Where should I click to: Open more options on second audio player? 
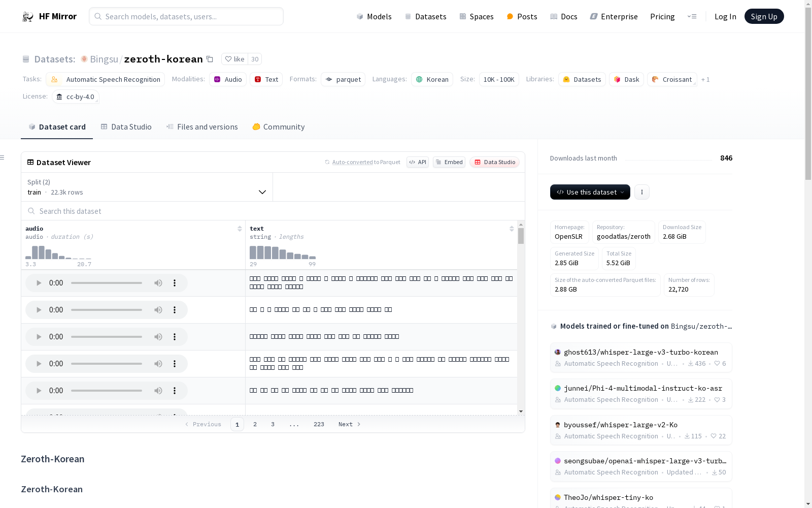[x=175, y=310]
